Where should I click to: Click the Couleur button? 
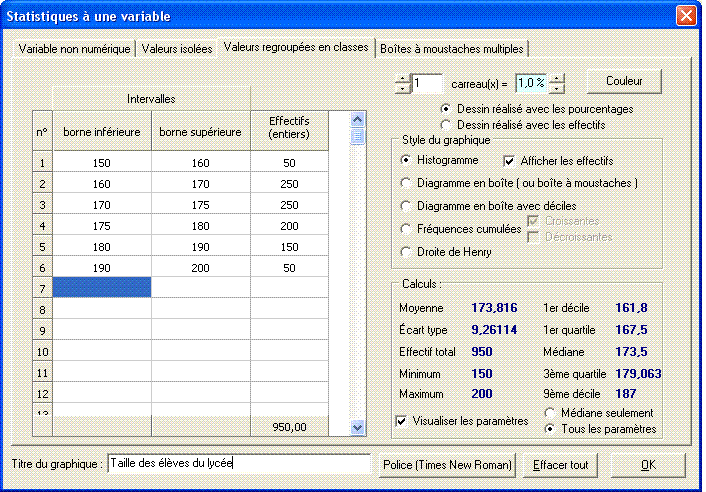(x=624, y=81)
